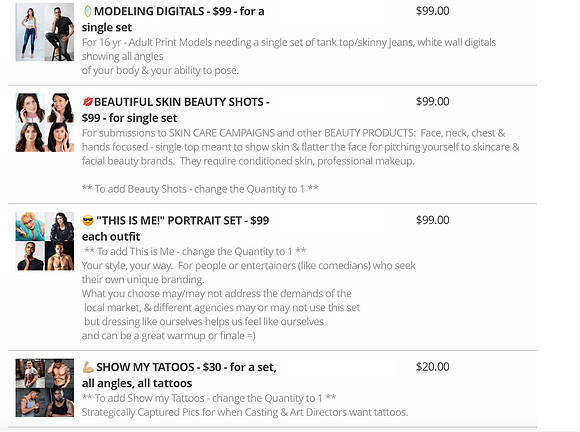Click the $99.00 price for Modeling Digitals
Image resolution: width=580 pixels, height=432 pixels.
(x=432, y=11)
